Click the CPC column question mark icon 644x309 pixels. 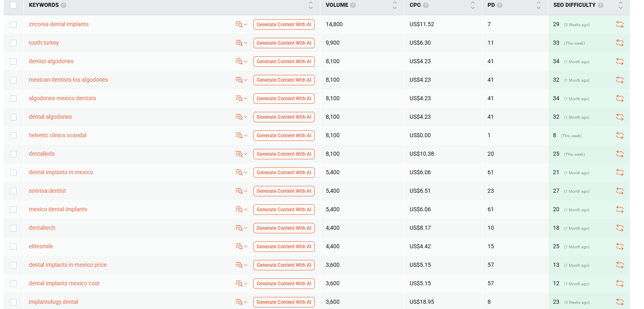tap(426, 5)
